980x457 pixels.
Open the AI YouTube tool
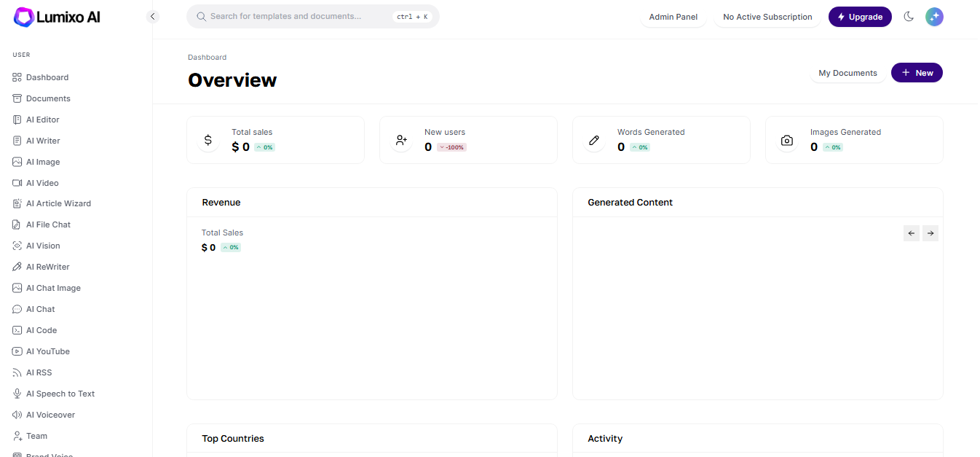point(47,351)
